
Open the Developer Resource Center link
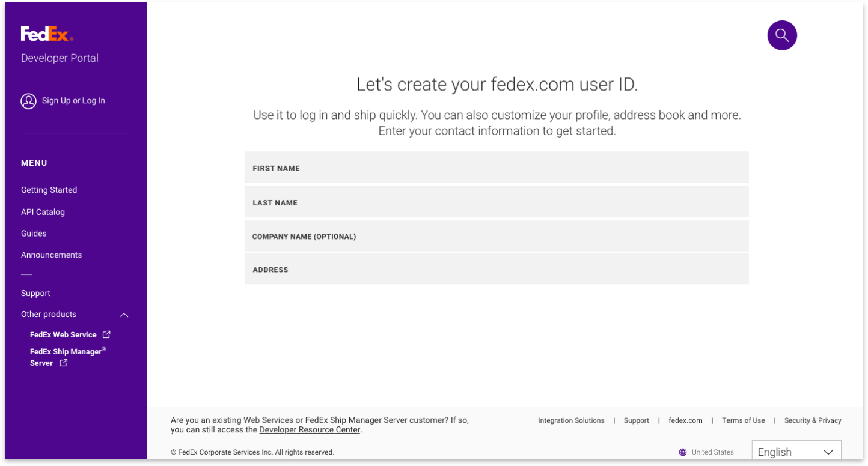(x=310, y=430)
